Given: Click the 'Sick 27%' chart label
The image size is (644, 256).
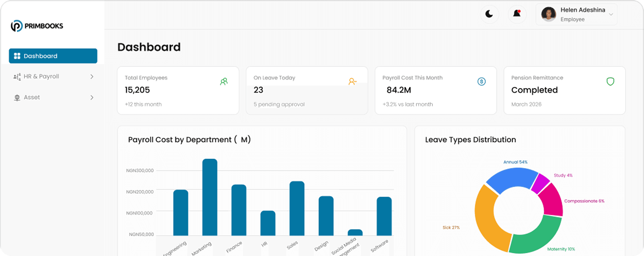Looking at the screenshot, I should (x=451, y=227).
